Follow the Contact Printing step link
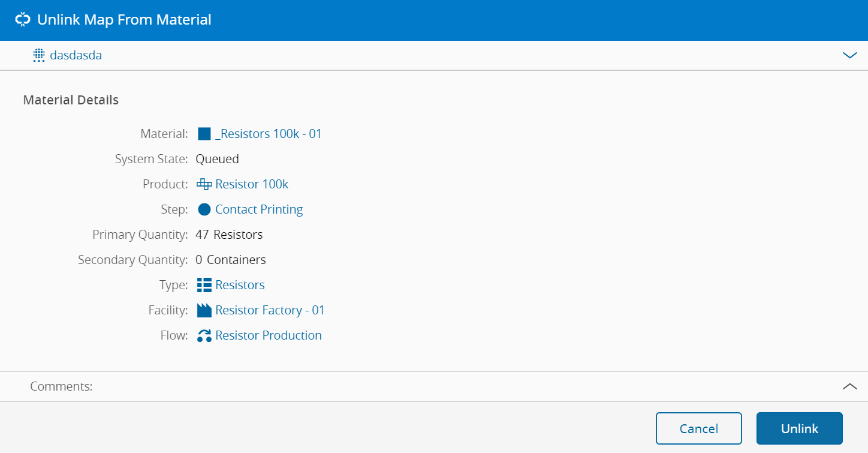This screenshot has width=868, height=453. point(259,209)
